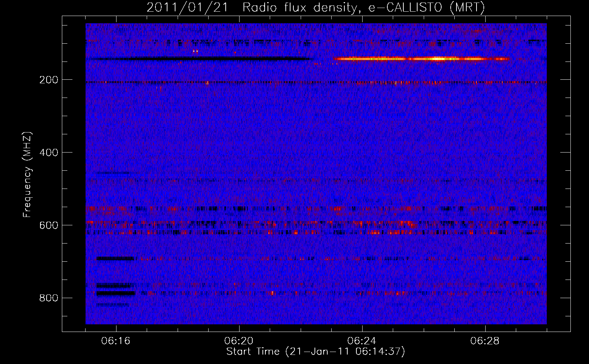Click the 'Frequency (MHZ)' y-axis label
Screen dimensions: 589x364
point(27,175)
